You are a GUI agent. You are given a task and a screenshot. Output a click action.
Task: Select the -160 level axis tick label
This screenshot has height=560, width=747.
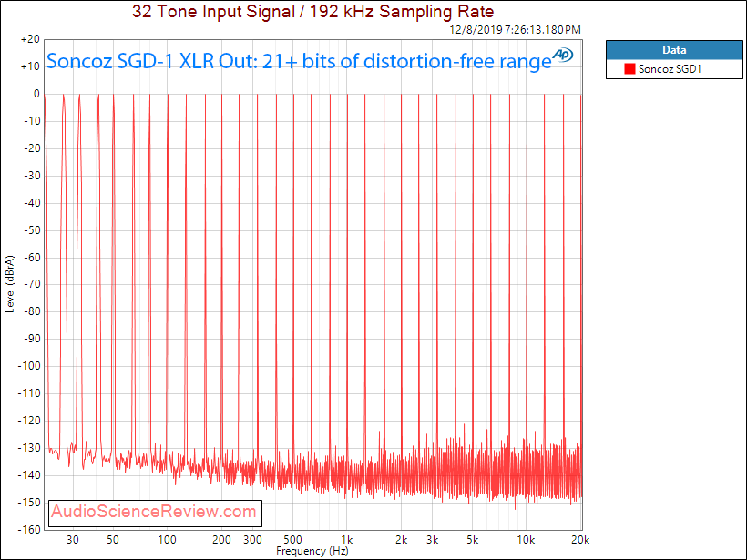(x=29, y=529)
